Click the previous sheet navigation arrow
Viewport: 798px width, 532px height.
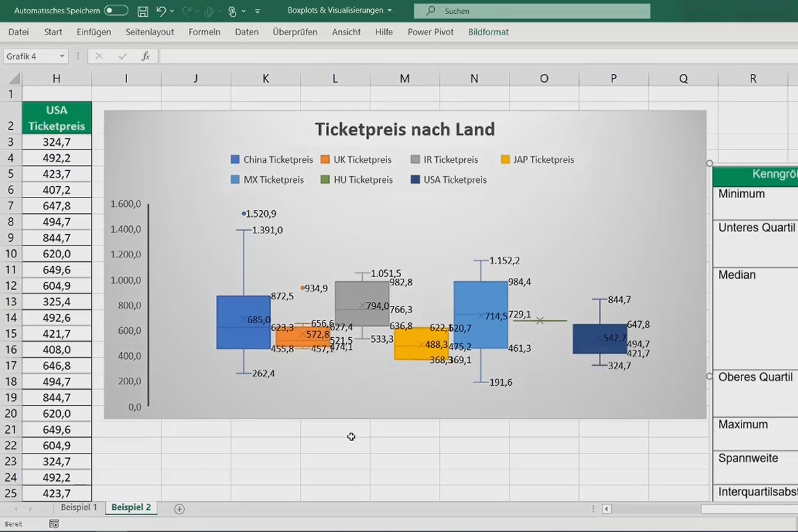(15, 509)
